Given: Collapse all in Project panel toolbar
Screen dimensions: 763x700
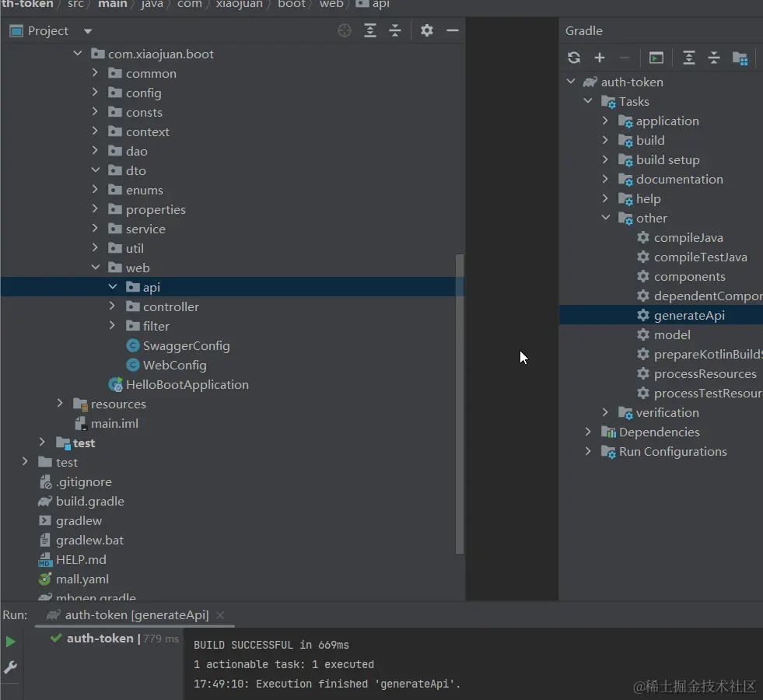Looking at the screenshot, I should pyautogui.click(x=395, y=30).
